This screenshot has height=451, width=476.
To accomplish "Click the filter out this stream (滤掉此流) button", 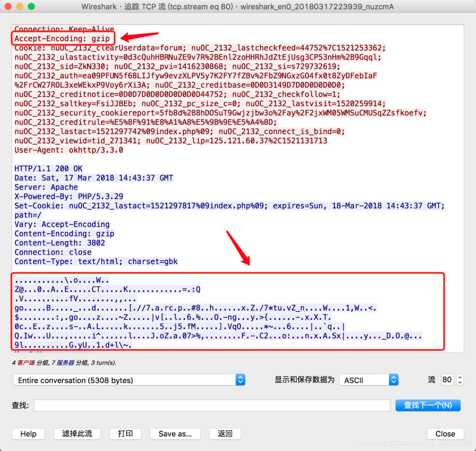I will pos(77,434).
